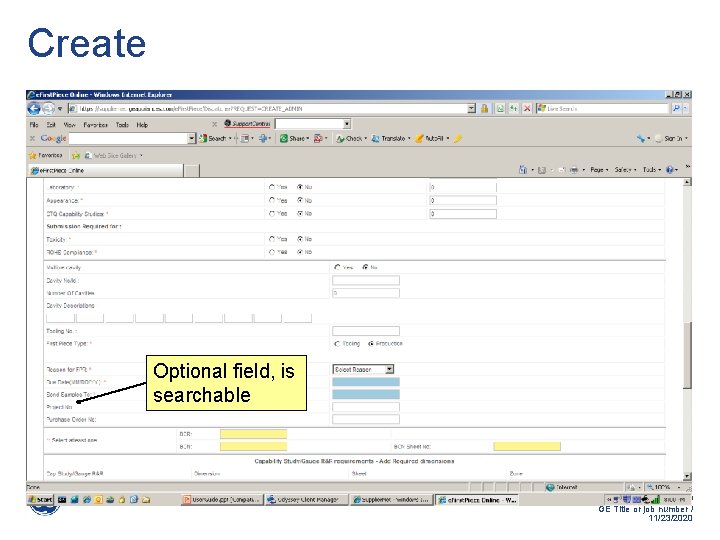Click the eFirstPiece Online taskbar button

point(477,500)
